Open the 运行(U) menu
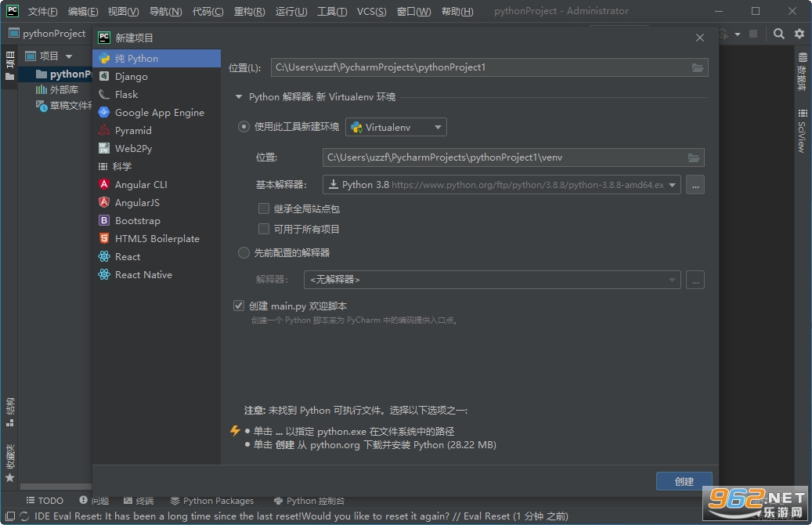812x525 pixels. pos(291,11)
